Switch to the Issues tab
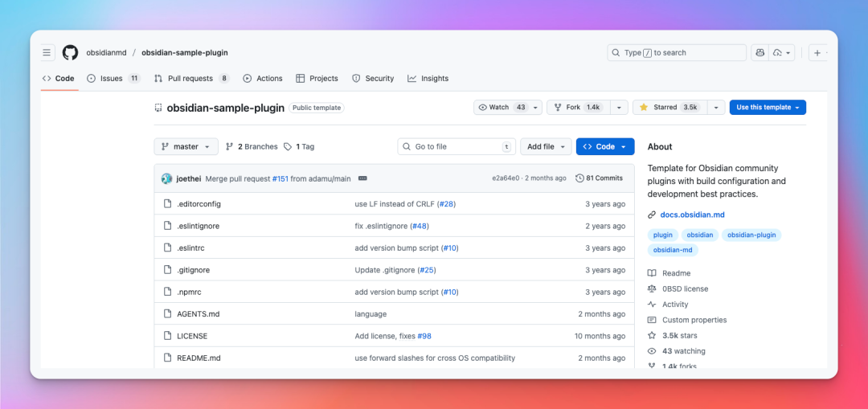The image size is (868, 409). [114, 79]
